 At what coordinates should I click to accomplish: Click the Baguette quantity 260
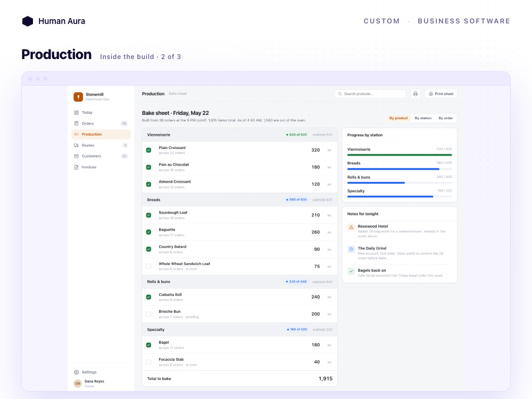(x=315, y=232)
